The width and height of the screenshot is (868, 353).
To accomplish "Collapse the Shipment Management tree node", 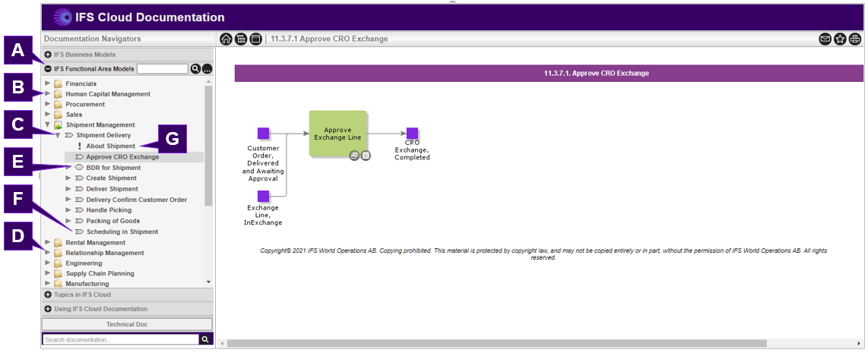I will click(x=48, y=125).
